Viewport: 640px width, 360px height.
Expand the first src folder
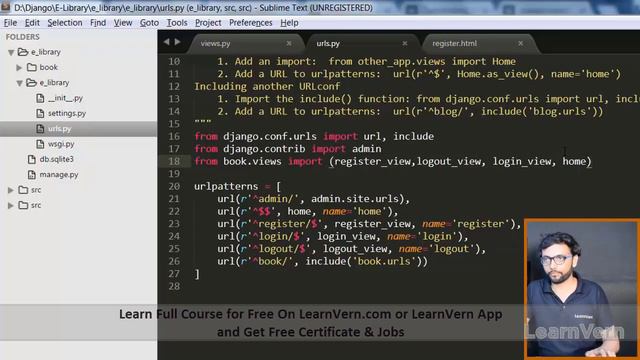point(11,190)
